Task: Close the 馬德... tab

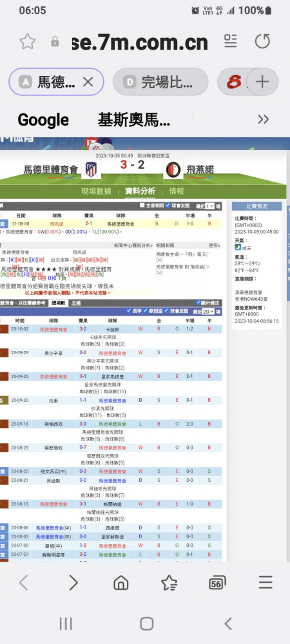Action: click(x=88, y=82)
